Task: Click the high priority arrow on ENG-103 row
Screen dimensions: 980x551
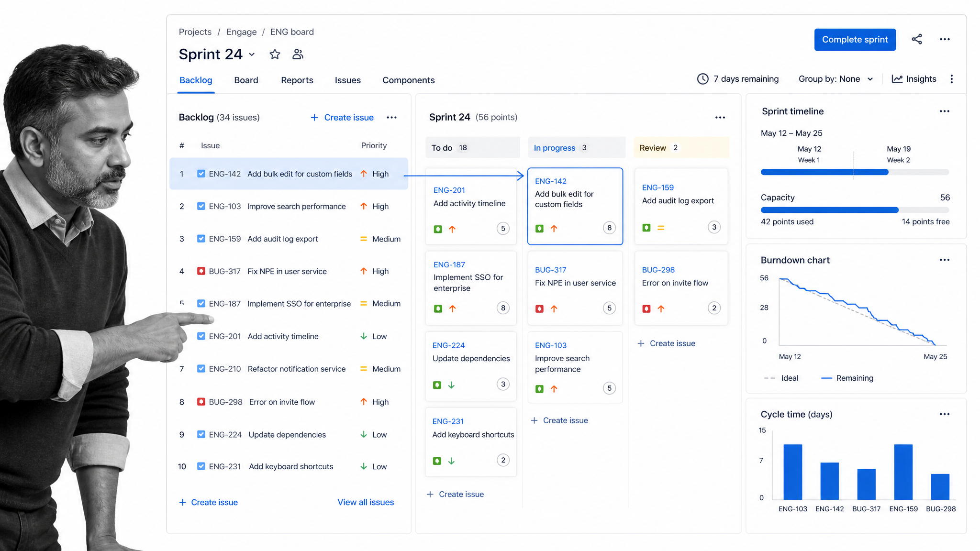Action: tap(364, 206)
